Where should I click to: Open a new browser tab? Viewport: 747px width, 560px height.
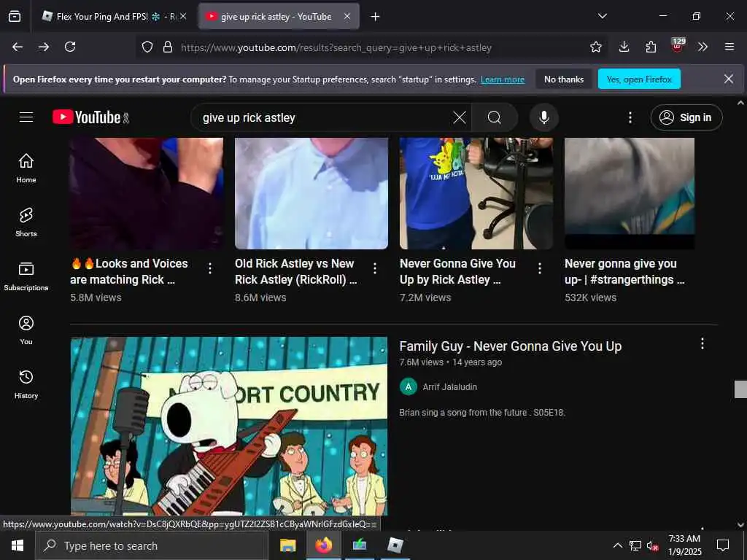pos(376,17)
